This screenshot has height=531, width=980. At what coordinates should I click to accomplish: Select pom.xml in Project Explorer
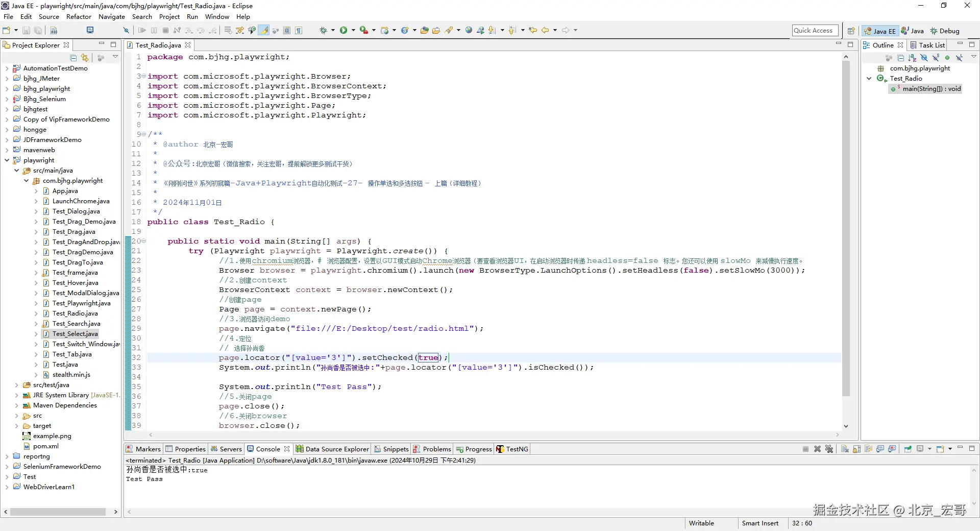tap(46, 446)
